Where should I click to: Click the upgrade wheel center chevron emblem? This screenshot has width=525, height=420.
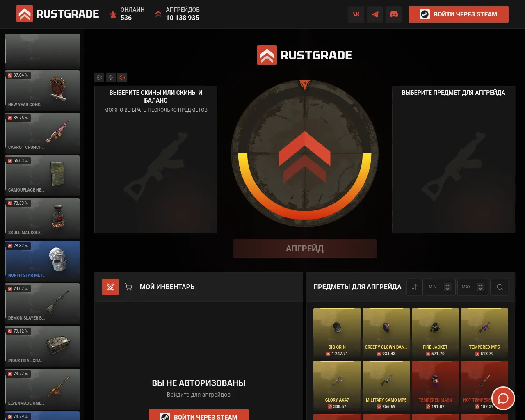305,157
